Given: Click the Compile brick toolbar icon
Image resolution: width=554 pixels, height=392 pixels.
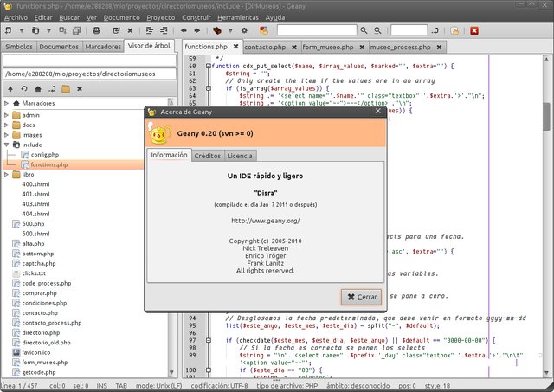Looking at the screenshot, I should point(217,31).
